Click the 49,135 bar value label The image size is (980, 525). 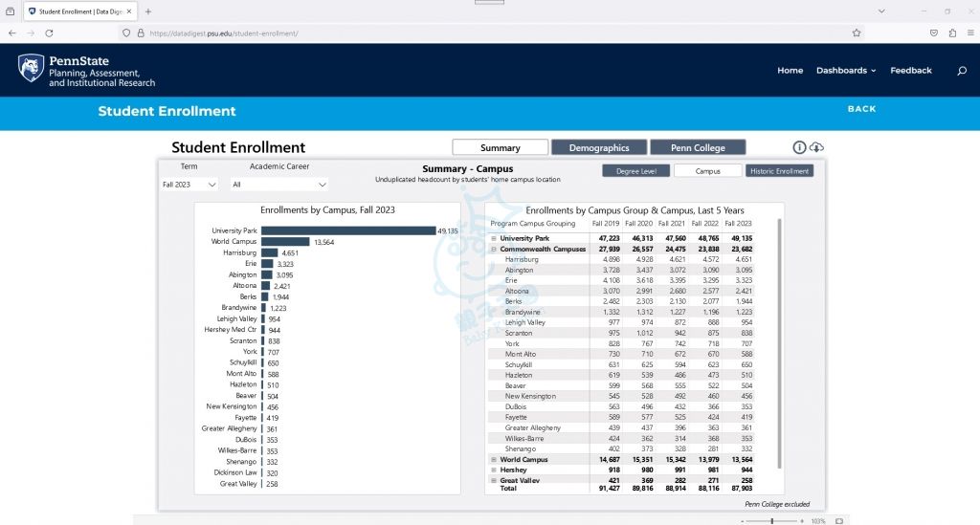(x=448, y=231)
